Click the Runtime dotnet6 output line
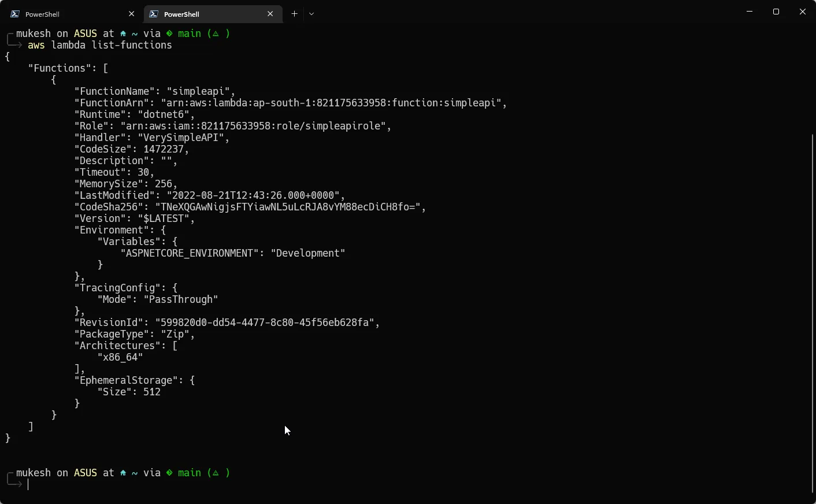This screenshot has height=504, width=816. click(133, 114)
